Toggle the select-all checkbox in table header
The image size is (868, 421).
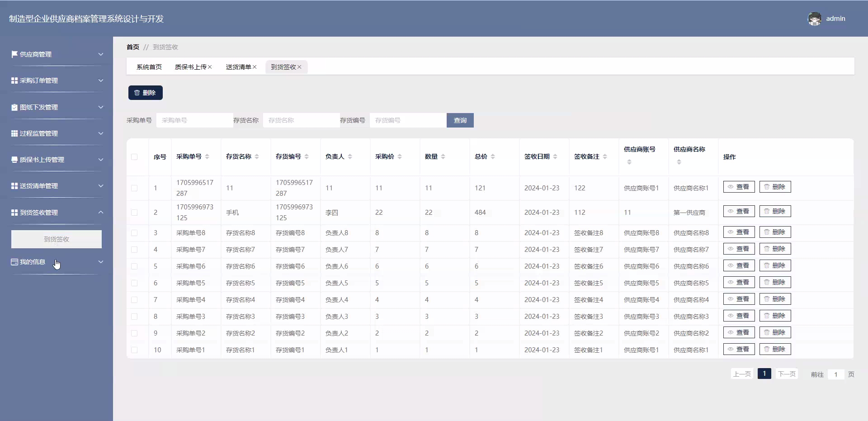pyautogui.click(x=134, y=157)
